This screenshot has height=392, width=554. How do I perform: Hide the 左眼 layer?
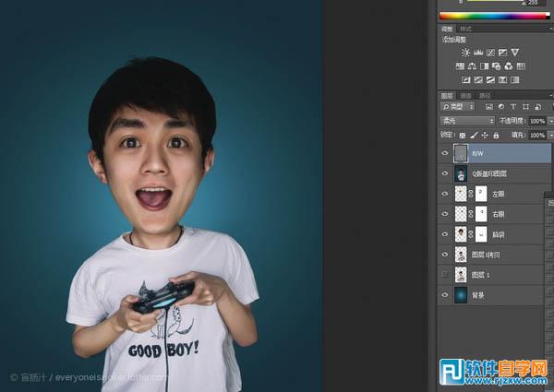[x=445, y=194]
